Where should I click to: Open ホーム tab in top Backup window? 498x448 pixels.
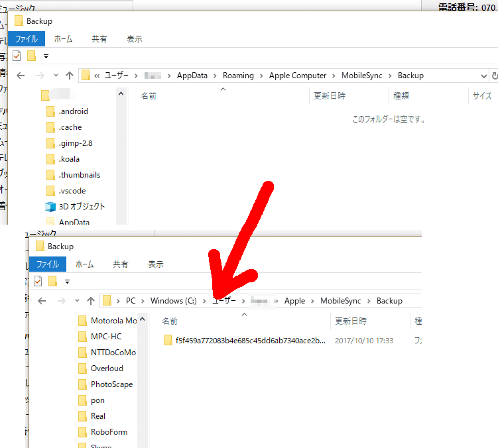click(63, 39)
